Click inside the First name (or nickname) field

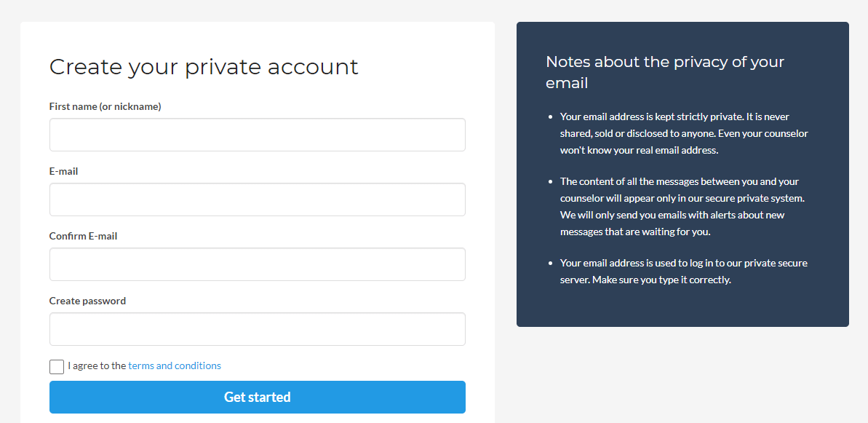point(257,134)
